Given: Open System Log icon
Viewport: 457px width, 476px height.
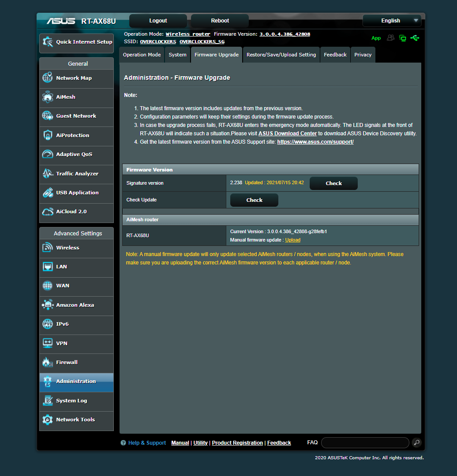Looking at the screenshot, I should (x=47, y=400).
